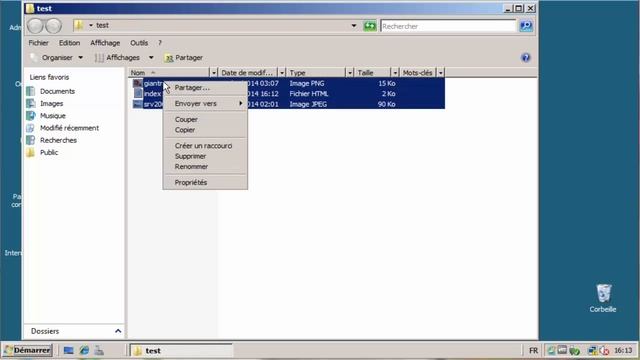Open the Corbeille recycle bin icon
640x360 pixels.
point(603,293)
